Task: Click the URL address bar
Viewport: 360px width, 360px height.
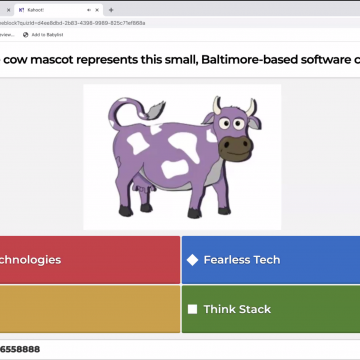Action: pos(180,23)
